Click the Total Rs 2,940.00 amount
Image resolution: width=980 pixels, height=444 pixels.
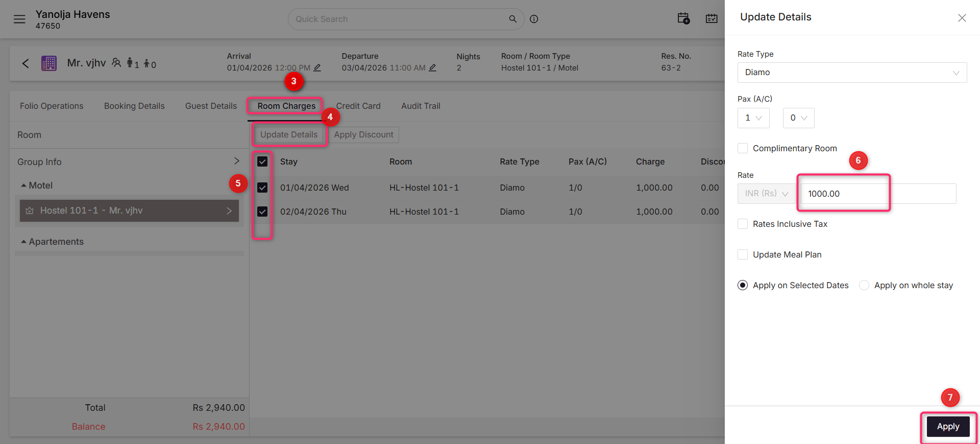tap(218, 407)
